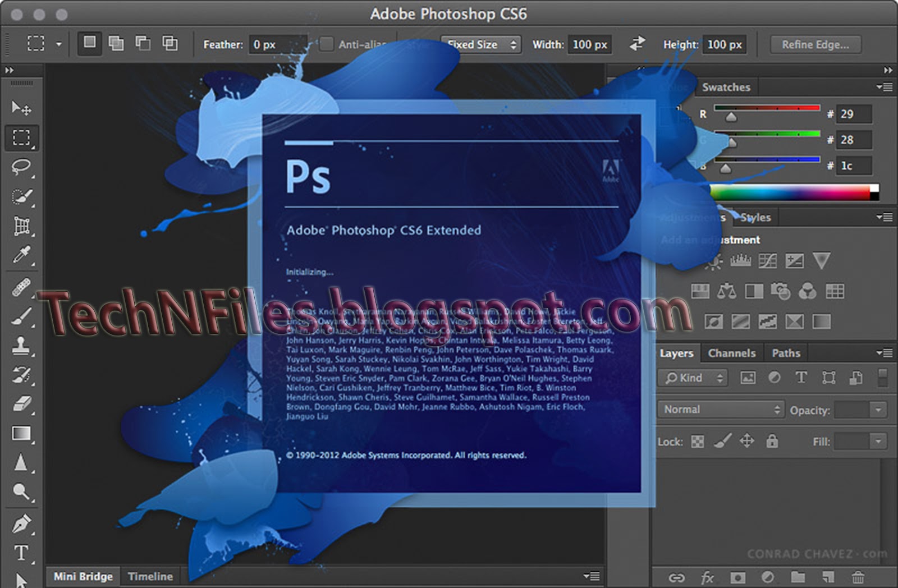Viewport: 898px width, 588px height.
Task: Click the layer style fx icon
Action: 707,577
